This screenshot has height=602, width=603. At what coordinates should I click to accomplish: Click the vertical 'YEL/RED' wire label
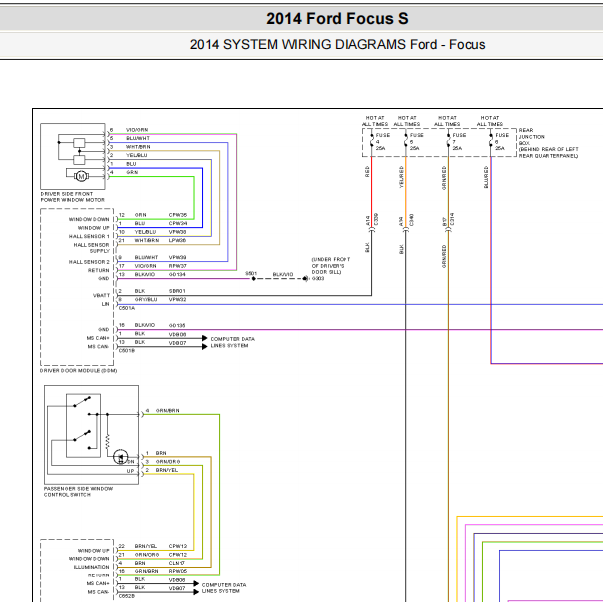point(401,177)
